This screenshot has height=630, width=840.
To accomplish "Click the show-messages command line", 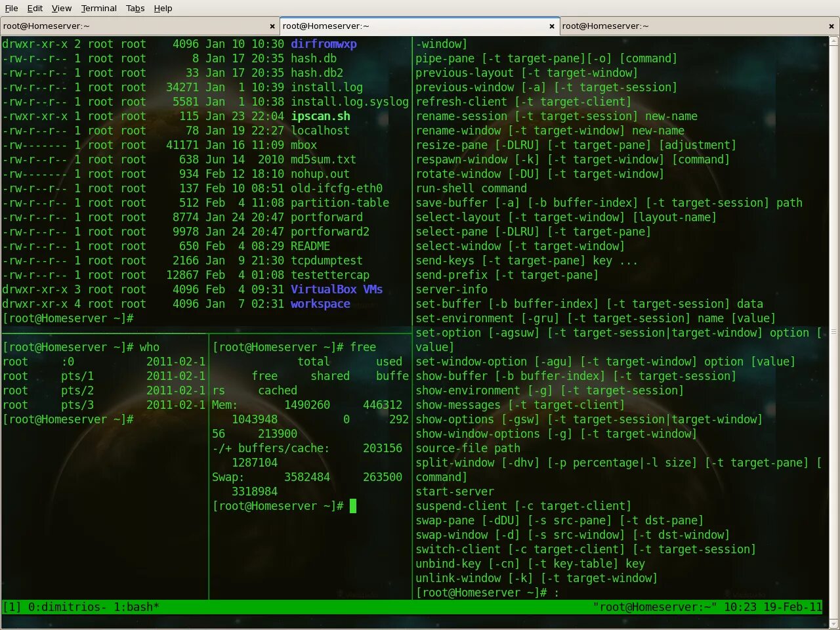I will coord(520,405).
